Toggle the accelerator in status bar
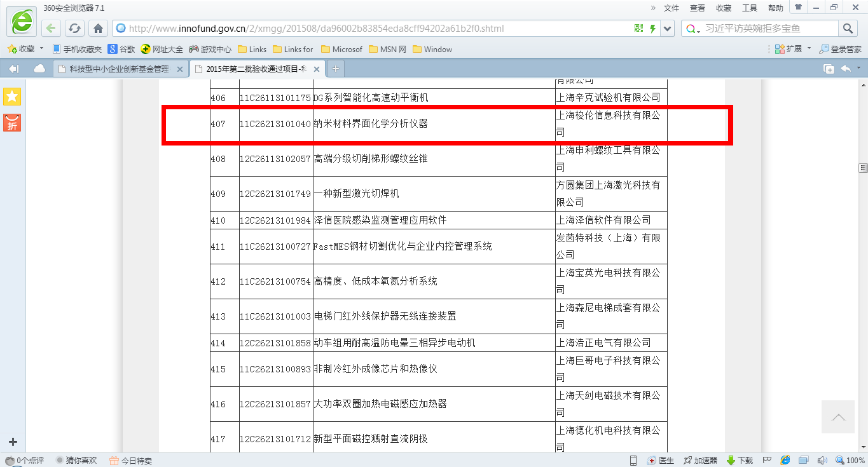Viewport: 868px width, 467px height. [x=700, y=460]
